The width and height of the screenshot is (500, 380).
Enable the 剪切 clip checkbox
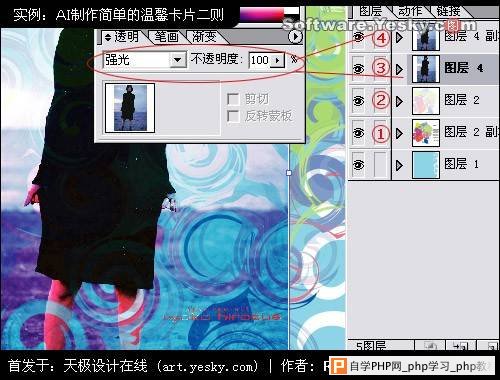(x=233, y=99)
